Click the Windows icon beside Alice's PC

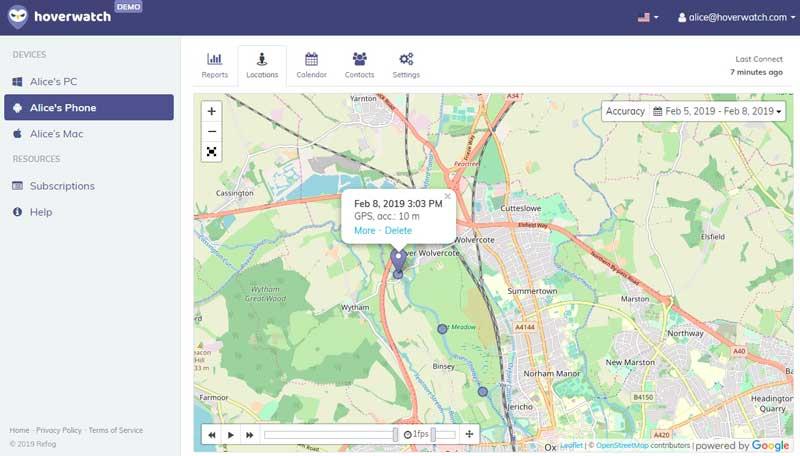pos(17,82)
